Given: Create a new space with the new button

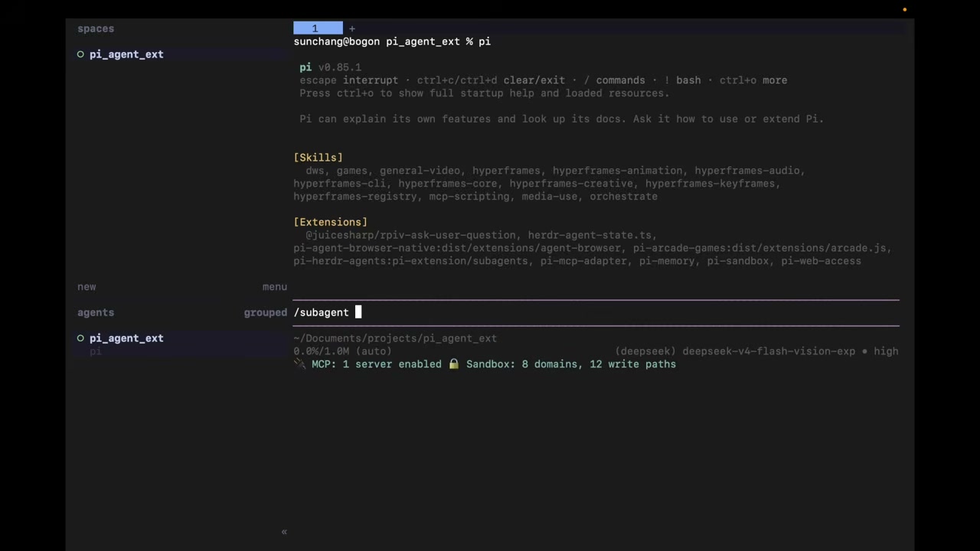Looking at the screenshot, I should click(87, 287).
